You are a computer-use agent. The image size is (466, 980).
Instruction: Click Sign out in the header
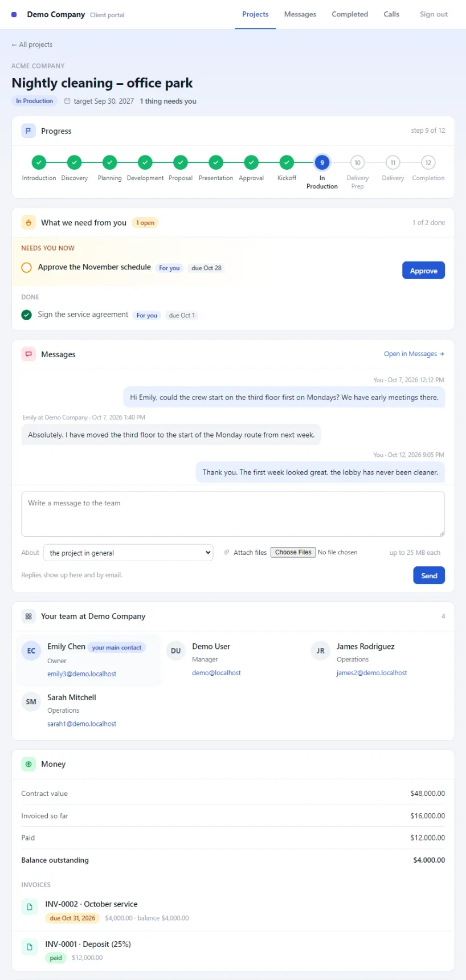pos(434,14)
